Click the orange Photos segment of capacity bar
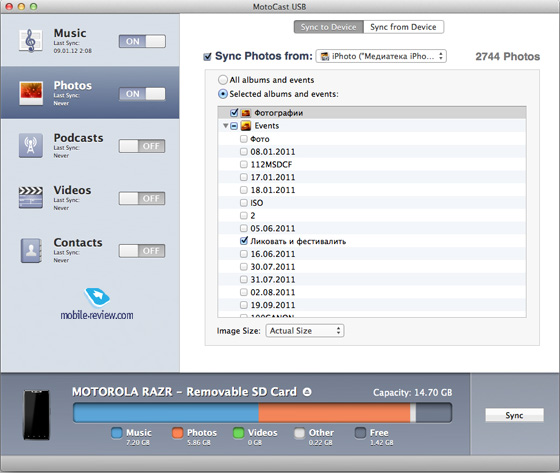Image resolution: width=560 pixels, height=473 pixels. [334, 413]
